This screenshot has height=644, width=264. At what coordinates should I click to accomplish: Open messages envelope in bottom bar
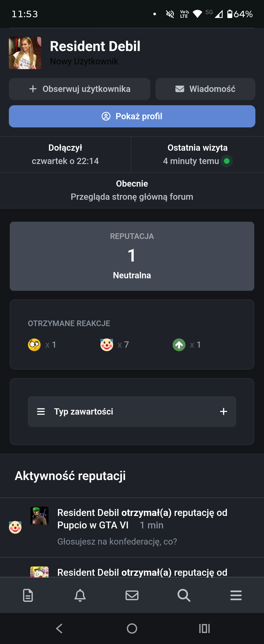coord(132,595)
